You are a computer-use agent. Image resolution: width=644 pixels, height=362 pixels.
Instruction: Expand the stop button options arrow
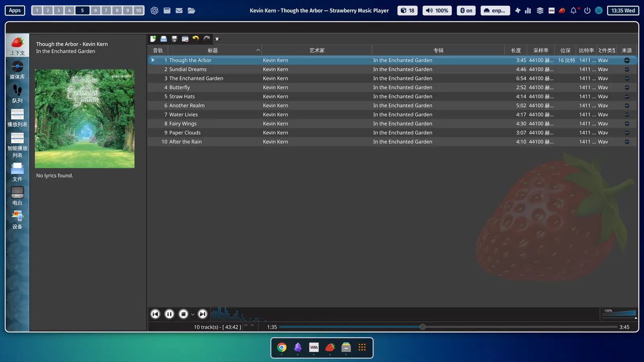pos(193,315)
